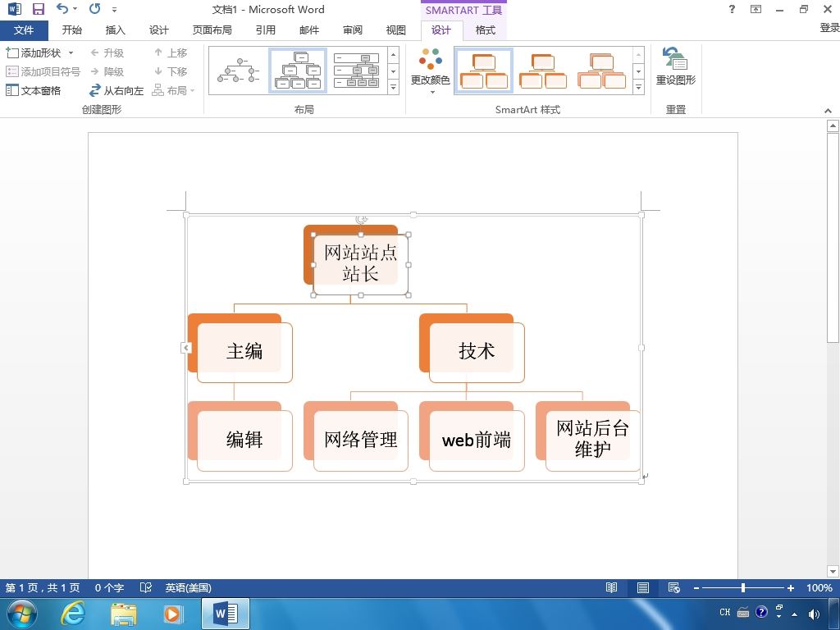Open the 审阅 ribbon tab

tap(353, 30)
